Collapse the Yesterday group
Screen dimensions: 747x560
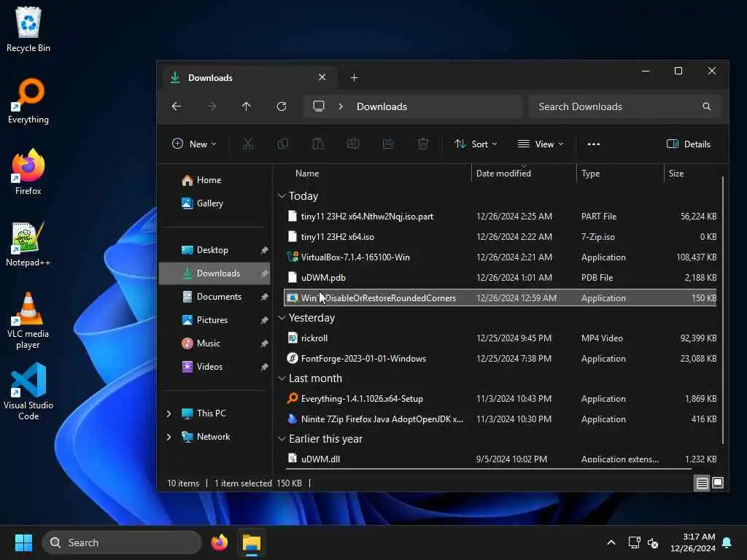282,318
